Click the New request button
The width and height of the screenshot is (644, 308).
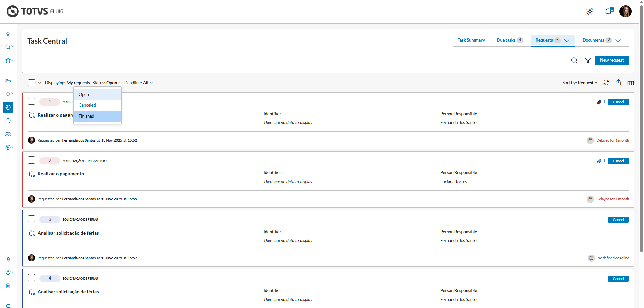click(611, 60)
